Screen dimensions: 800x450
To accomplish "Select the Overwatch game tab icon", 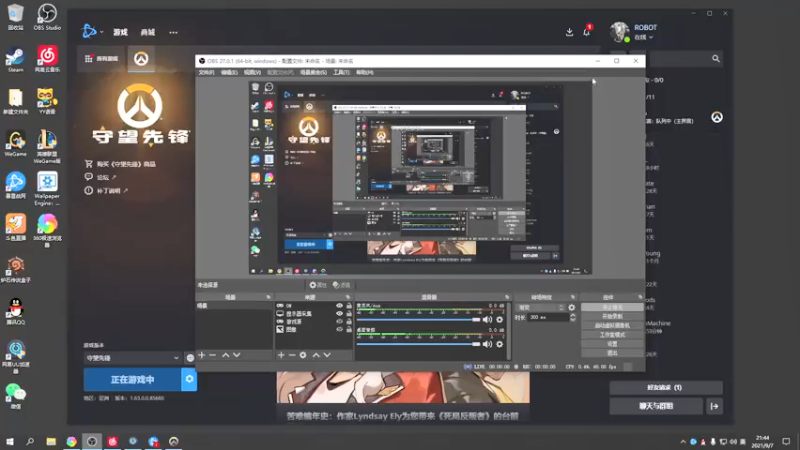I will 141,59.
